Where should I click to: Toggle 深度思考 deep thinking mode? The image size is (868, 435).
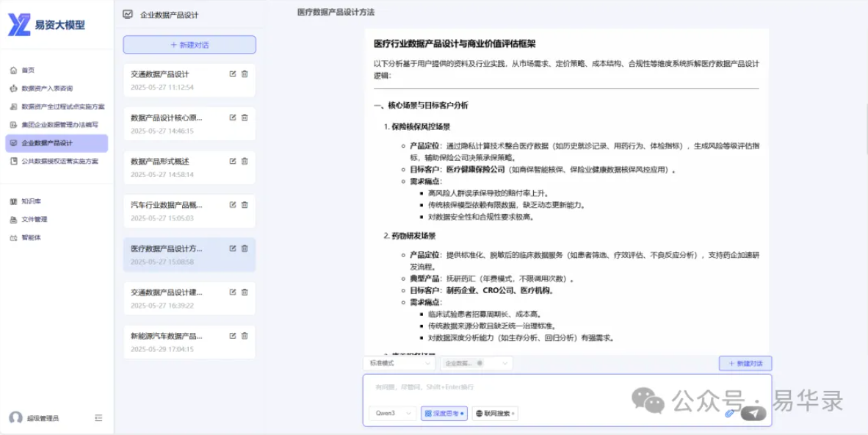pyautogui.click(x=444, y=414)
